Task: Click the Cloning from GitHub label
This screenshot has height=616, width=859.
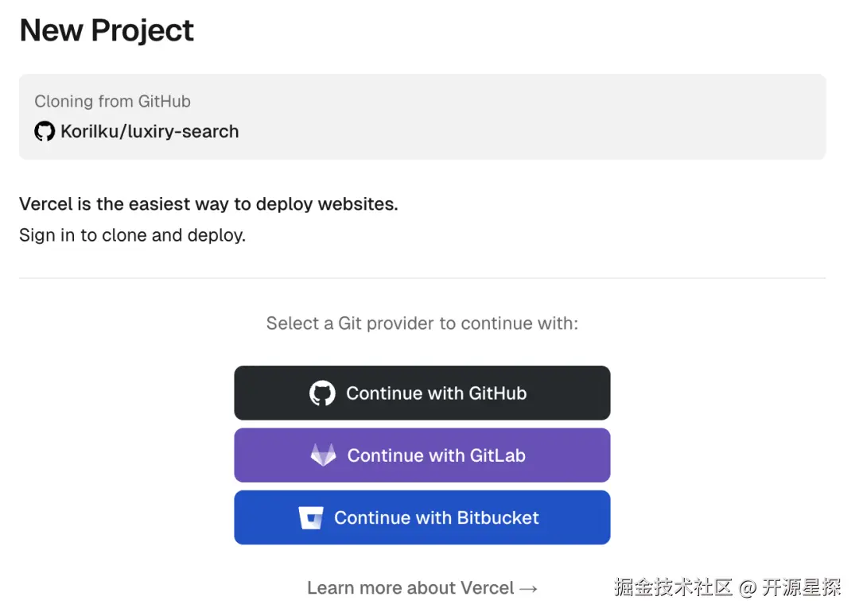Action: pos(112,101)
